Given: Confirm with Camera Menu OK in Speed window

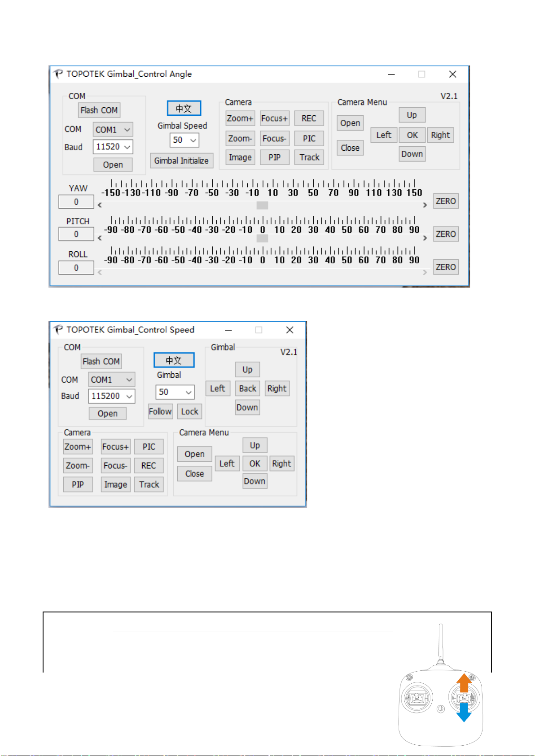Looking at the screenshot, I should pos(254,463).
